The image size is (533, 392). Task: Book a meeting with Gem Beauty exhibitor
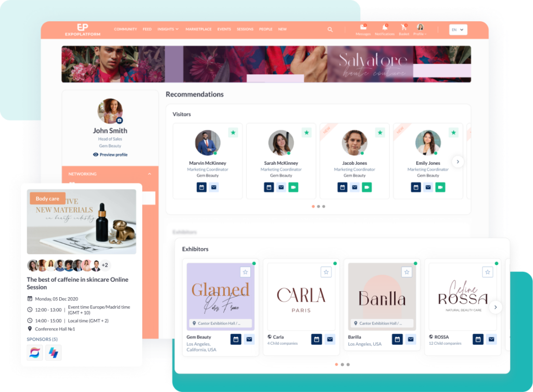point(236,339)
